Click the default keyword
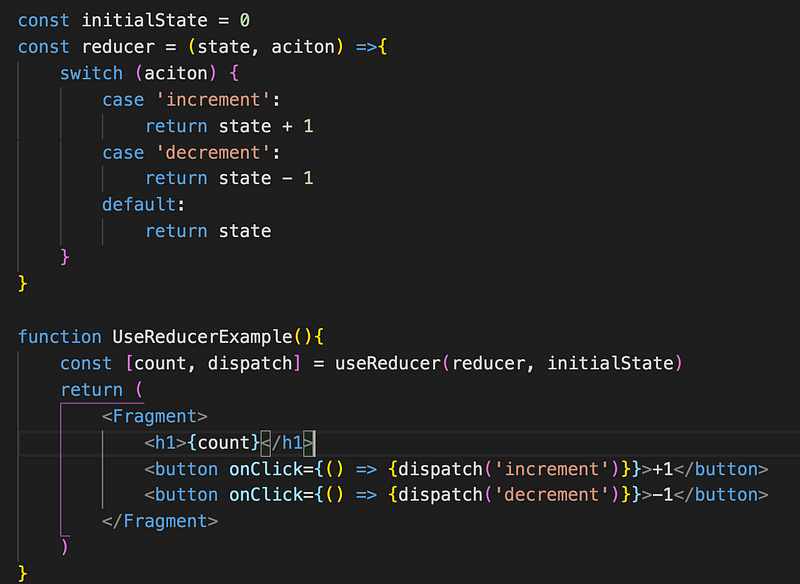 pyautogui.click(x=139, y=204)
